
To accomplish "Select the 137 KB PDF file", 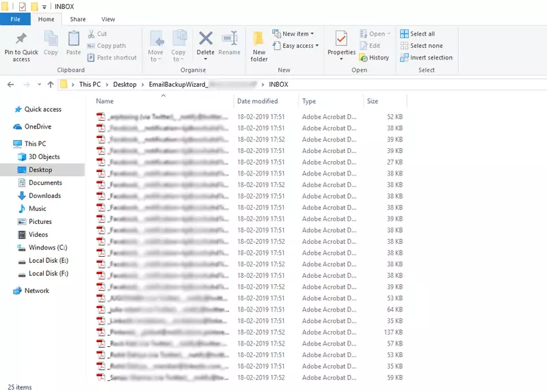I will point(250,332).
